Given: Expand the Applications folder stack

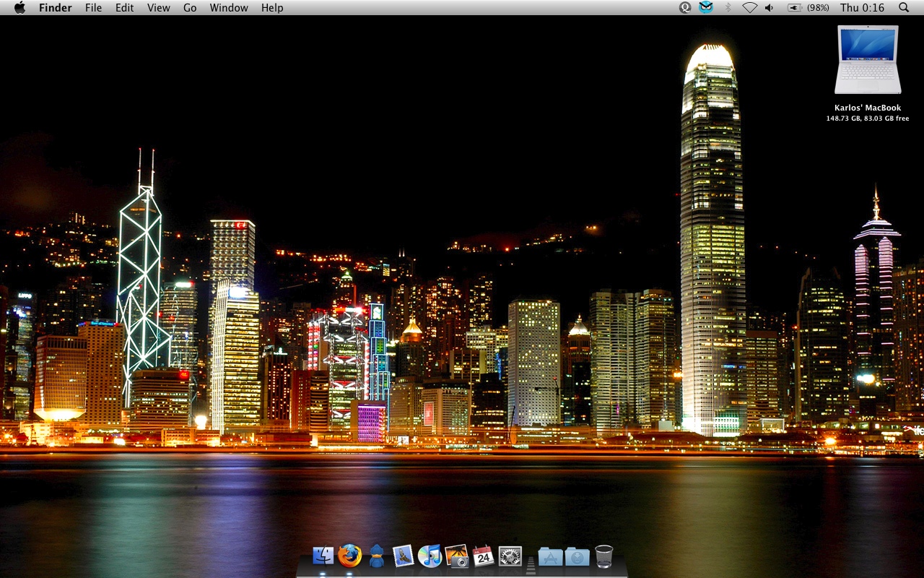Looking at the screenshot, I should point(550,556).
